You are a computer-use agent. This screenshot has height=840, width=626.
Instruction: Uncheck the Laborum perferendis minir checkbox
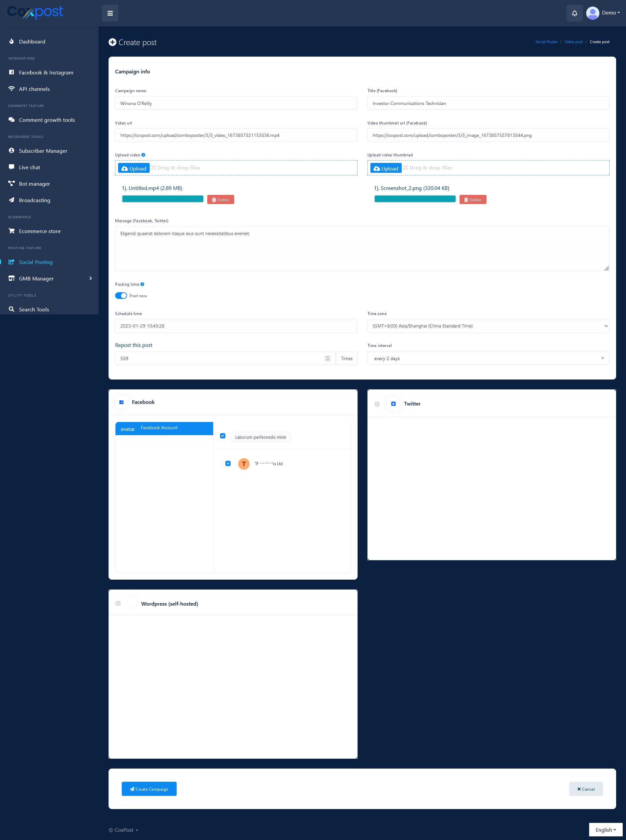pos(223,436)
